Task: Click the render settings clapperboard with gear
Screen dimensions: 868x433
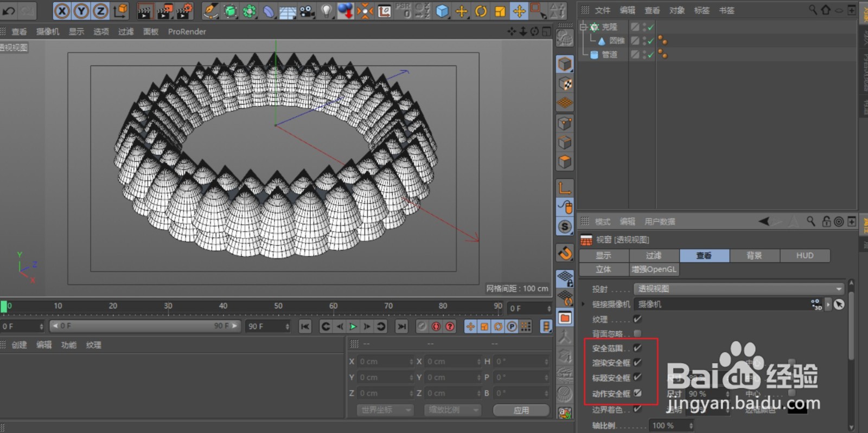Action: [x=184, y=11]
